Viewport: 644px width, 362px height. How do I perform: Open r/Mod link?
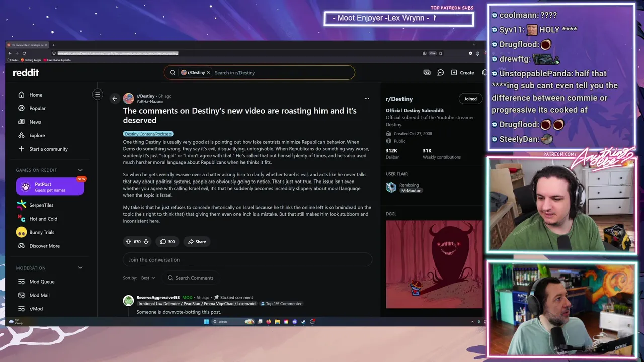tap(30, 309)
